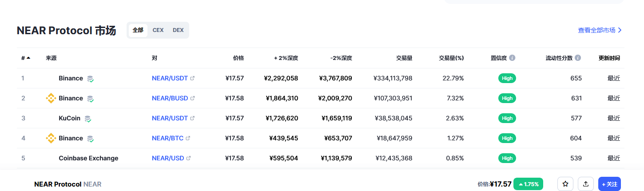Click Binance logo in NEAR/BTC row
Screen dimensions: 644x191
(x=51, y=138)
